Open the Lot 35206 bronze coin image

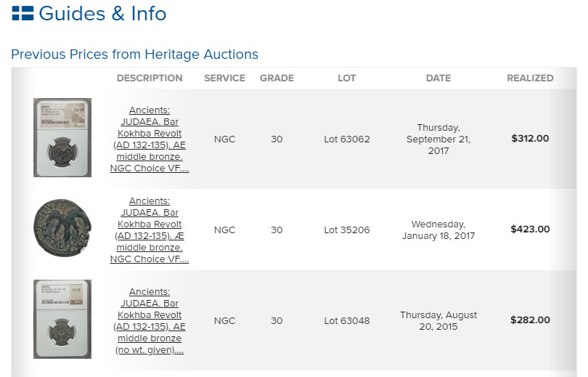click(x=62, y=229)
